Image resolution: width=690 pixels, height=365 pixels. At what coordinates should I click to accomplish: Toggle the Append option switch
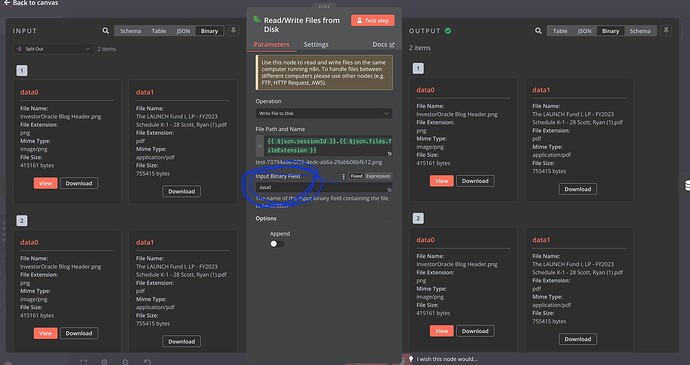pos(277,243)
